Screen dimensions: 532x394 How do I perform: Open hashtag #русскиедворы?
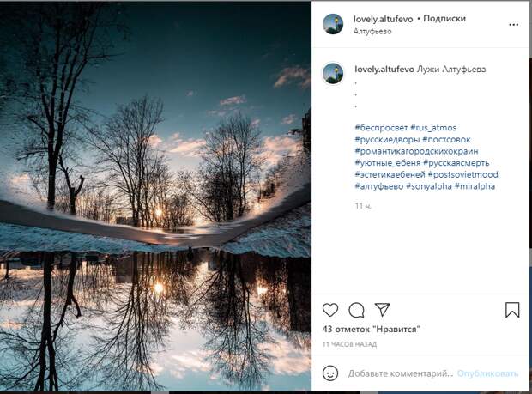pos(388,139)
